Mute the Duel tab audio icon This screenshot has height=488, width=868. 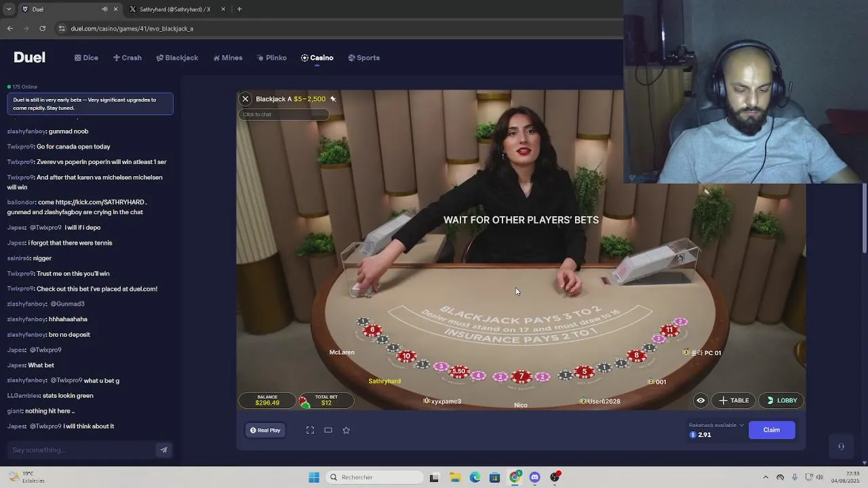tap(104, 9)
